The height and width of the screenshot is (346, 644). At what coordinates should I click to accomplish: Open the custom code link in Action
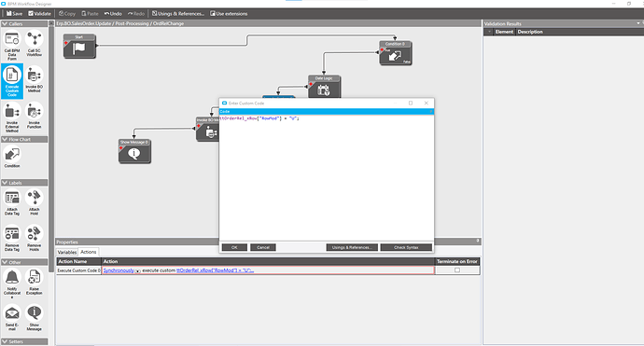[215, 270]
